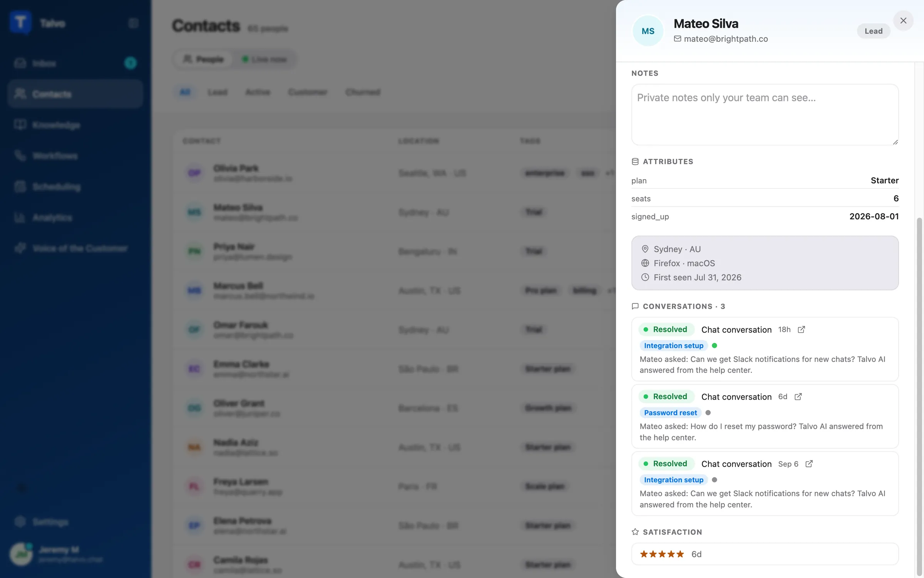This screenshot has width=924, height=578.
Task: Click green dot next to 18h Integration setup
Action: click(715, 346)
